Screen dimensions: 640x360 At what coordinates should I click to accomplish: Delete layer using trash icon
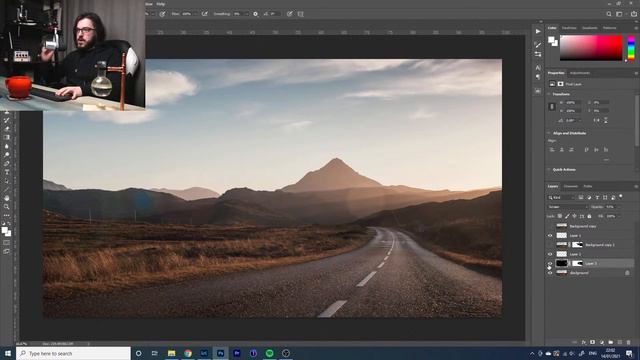[629, 342]
